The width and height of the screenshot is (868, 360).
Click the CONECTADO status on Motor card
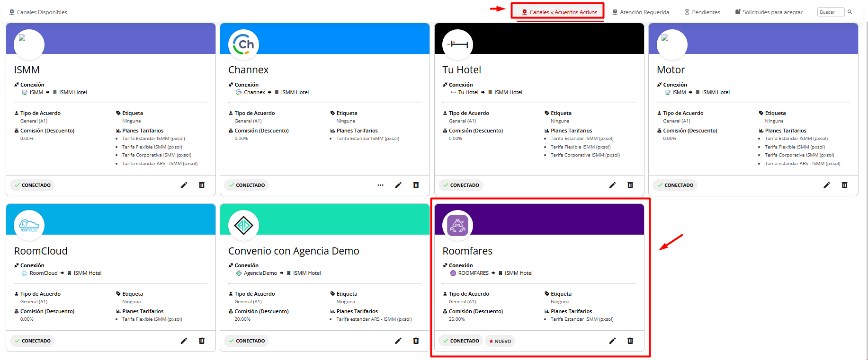coord(675,185)
